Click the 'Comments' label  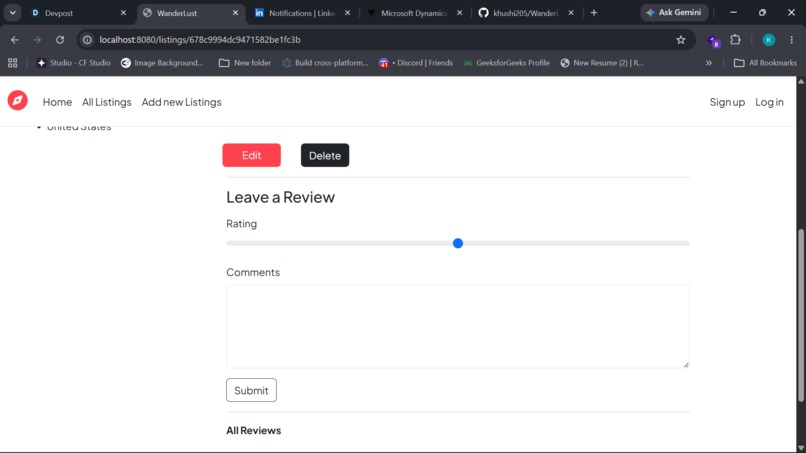(253, 272)
